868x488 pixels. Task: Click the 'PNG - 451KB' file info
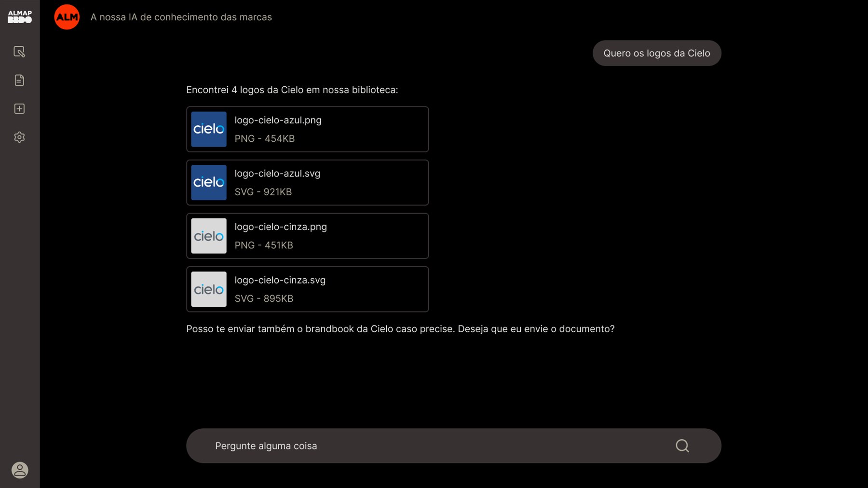coord(264,245)
